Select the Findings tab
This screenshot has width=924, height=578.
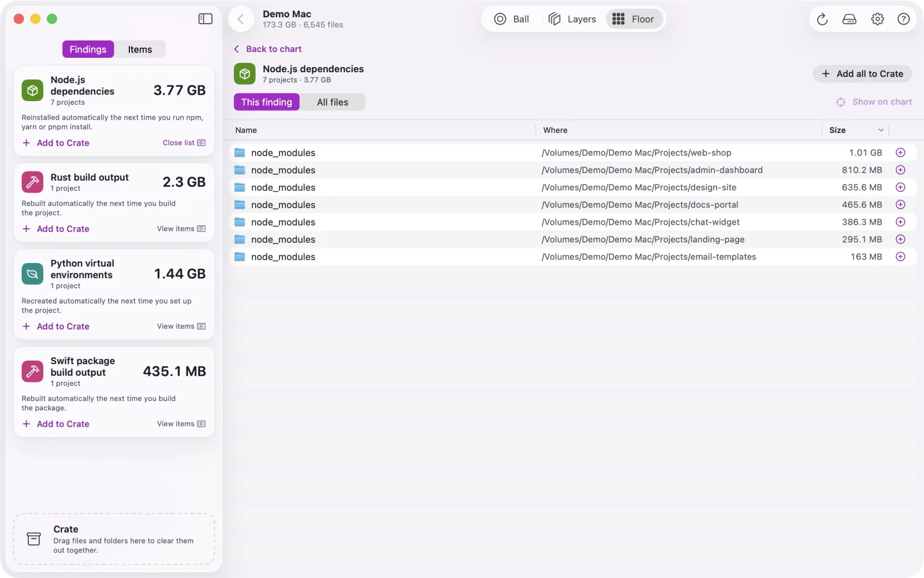[88, 49]
